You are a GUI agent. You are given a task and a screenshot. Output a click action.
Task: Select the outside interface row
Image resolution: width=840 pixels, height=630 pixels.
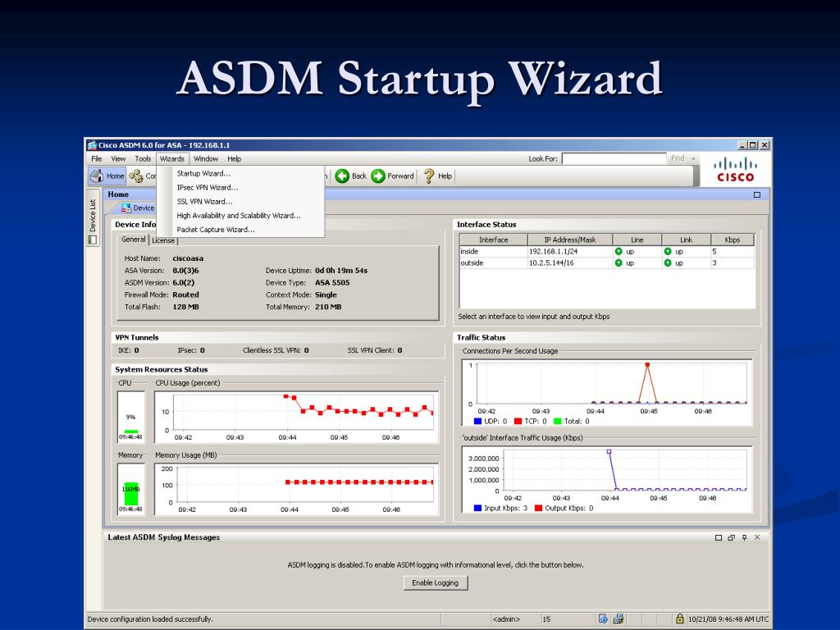pyautogui.click(x=606, y=263)
